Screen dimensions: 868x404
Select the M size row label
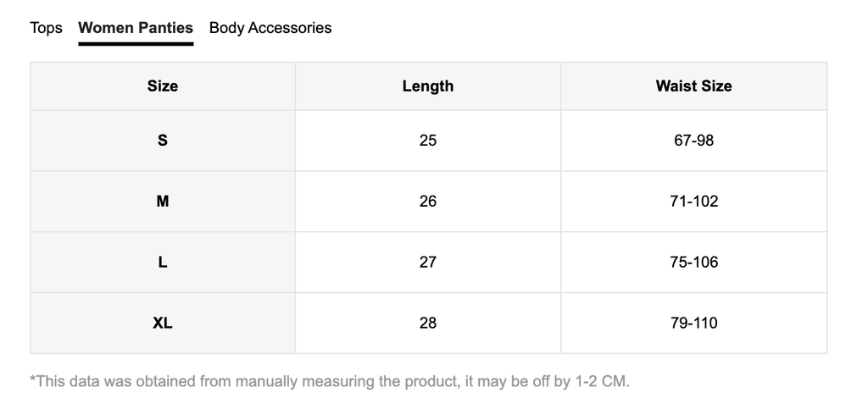(163, 202)
